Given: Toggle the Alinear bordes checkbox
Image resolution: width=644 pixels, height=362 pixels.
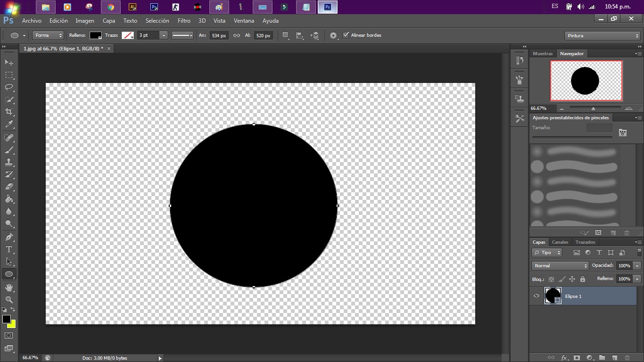Looking at the screenshot, I should 346,35.
